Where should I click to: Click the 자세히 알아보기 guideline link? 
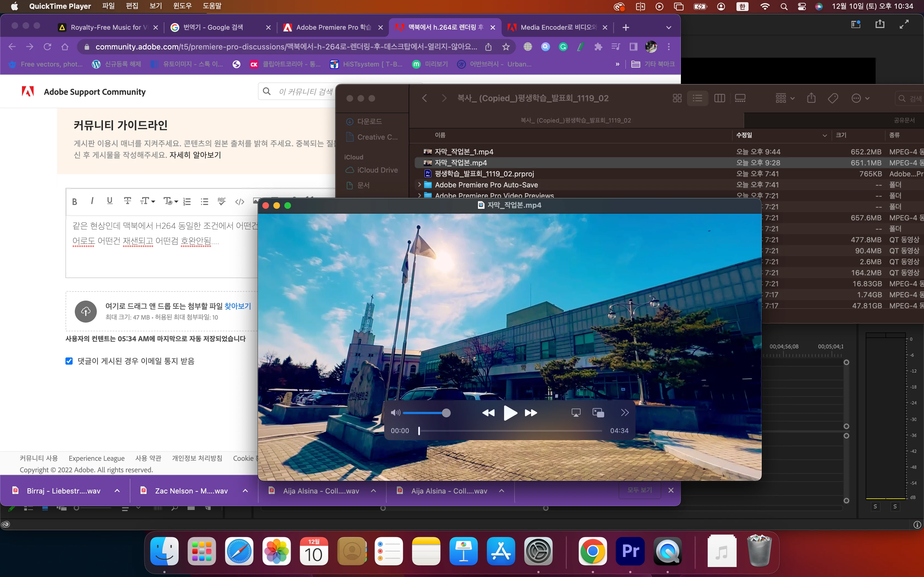coord(195,155)
